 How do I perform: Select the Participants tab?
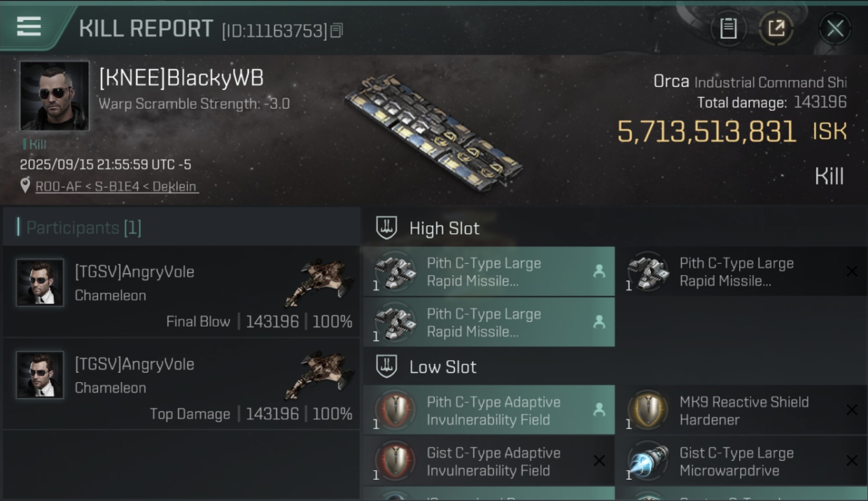tap(83, 228)
